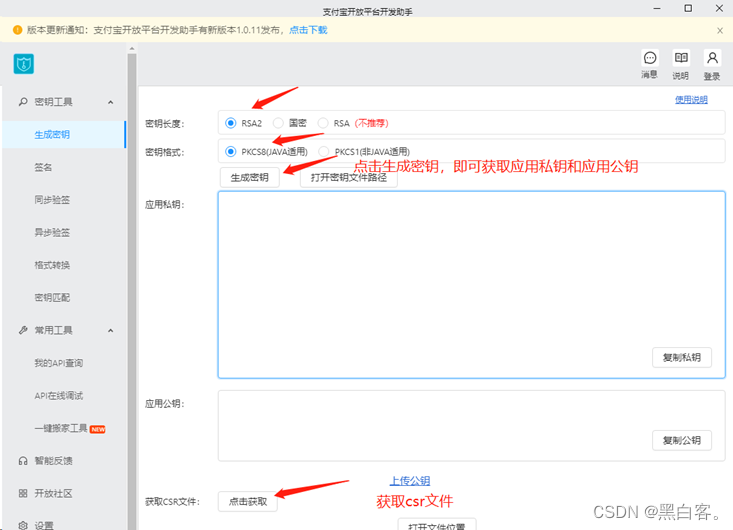Screen dimensions: 733x530
Task: Click the 获取CSR文件 label
Action: [172, 502]
